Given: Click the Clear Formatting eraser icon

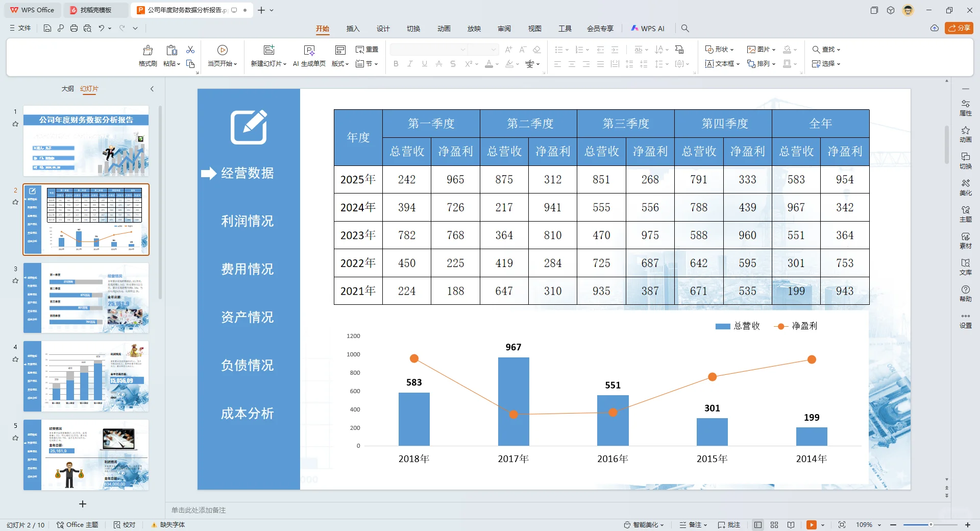Looking at the screenshot, I should (x=536, y=50).
